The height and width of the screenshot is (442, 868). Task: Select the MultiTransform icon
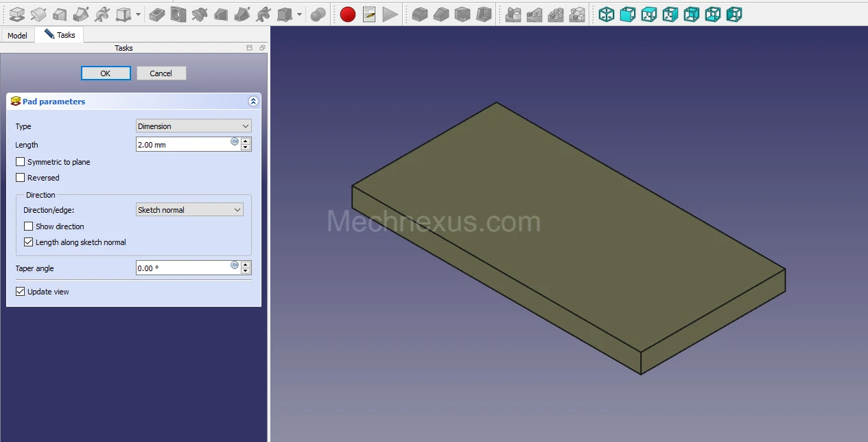pyautogui.click(x=577, y=14)
